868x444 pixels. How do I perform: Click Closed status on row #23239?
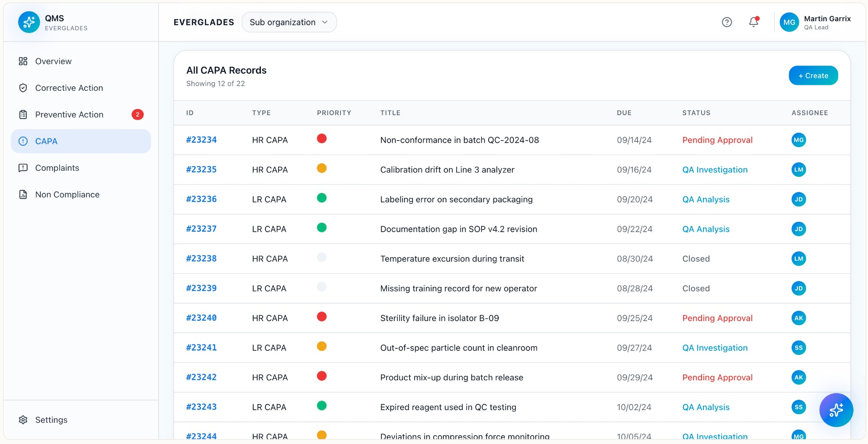point(696,288)
